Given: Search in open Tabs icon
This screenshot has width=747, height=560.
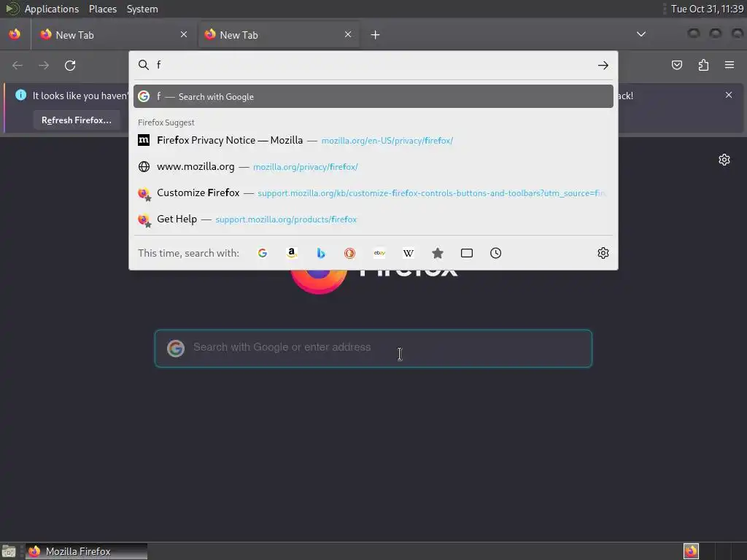Looking at the screenshot, I should [x=466, y=253].
